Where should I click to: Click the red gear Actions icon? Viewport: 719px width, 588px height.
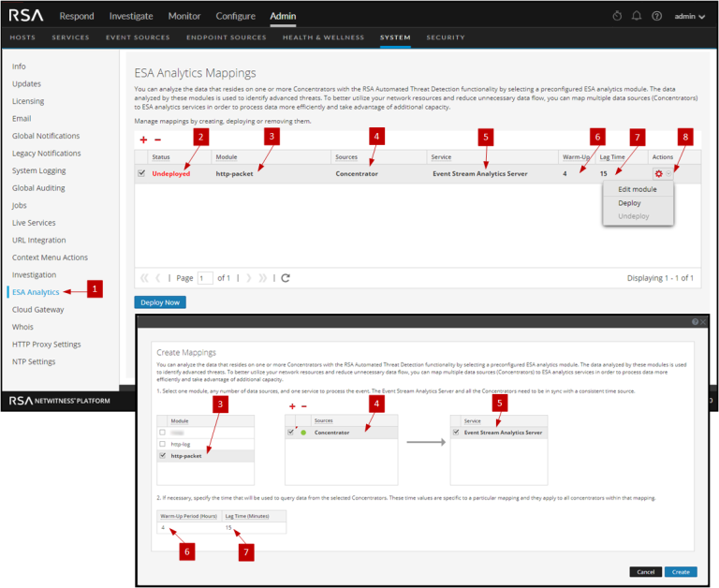coord(659,174)
